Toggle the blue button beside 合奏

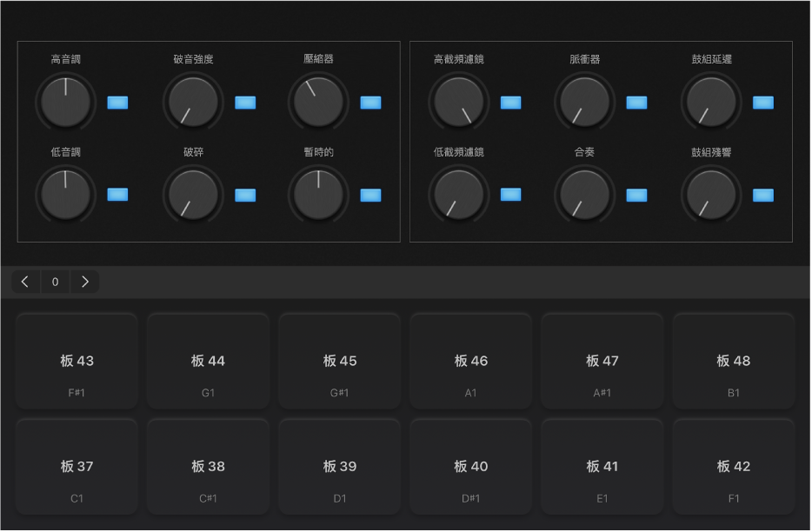[x=637, y=196]
